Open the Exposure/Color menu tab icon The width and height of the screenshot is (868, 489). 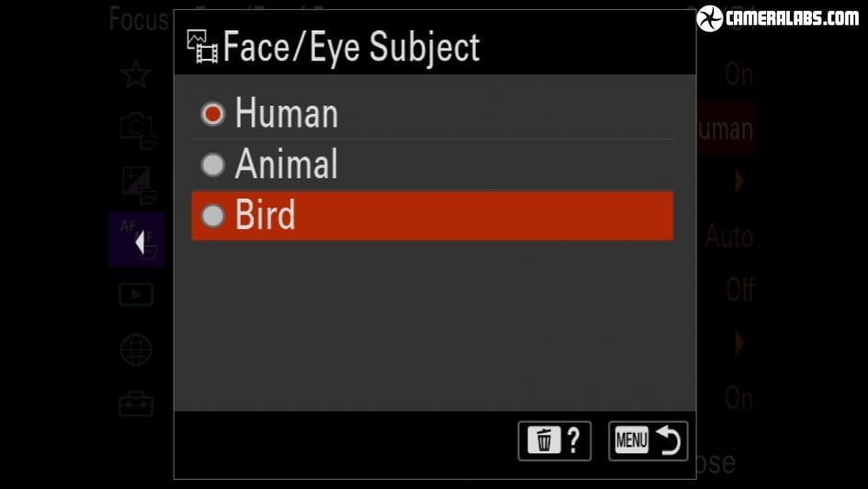tap(139, 184)
